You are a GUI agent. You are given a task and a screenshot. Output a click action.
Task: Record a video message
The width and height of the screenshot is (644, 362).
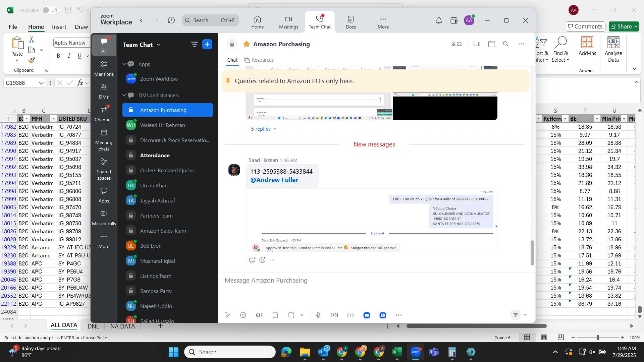(334, 315)
